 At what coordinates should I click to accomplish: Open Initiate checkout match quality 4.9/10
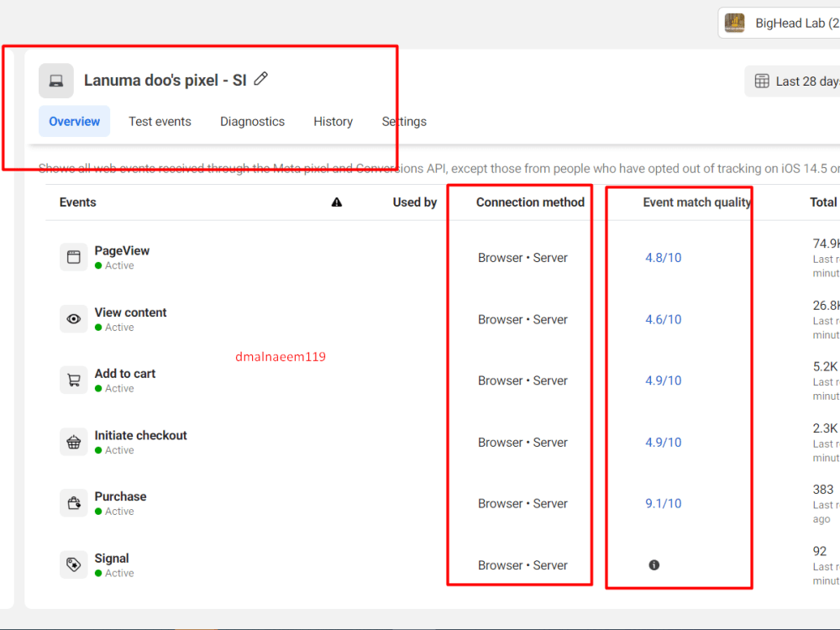[664, 443]
